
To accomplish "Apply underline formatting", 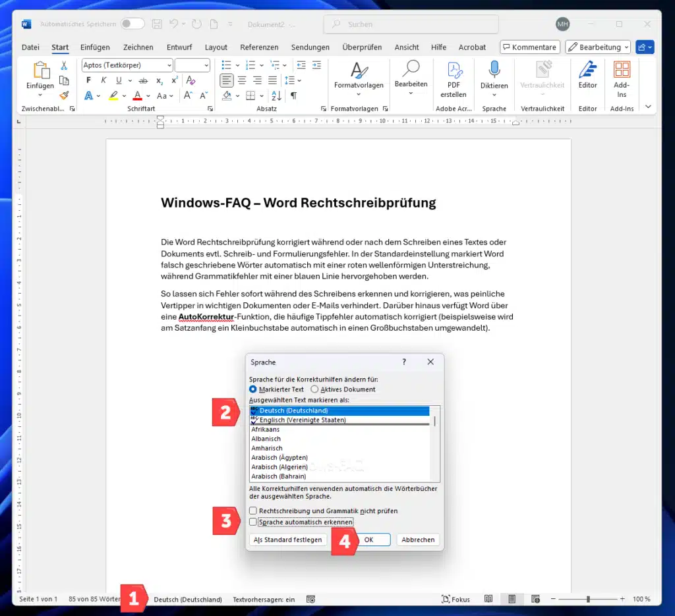I will [x=119, y=80].
